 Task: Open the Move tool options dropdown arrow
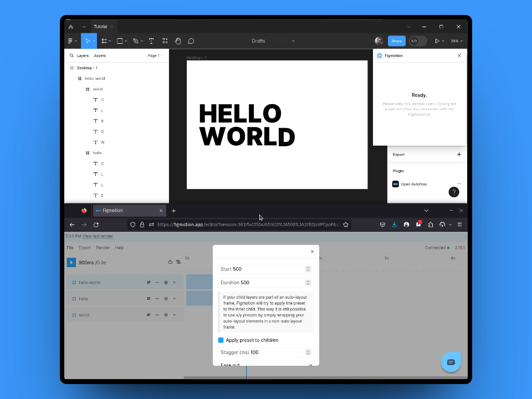click(x=94, y=41)
